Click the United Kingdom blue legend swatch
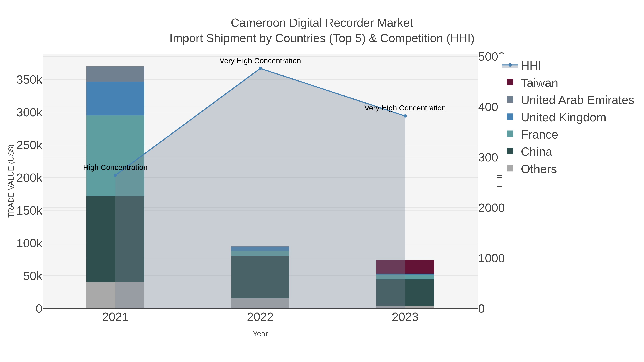 click(510, 117)
